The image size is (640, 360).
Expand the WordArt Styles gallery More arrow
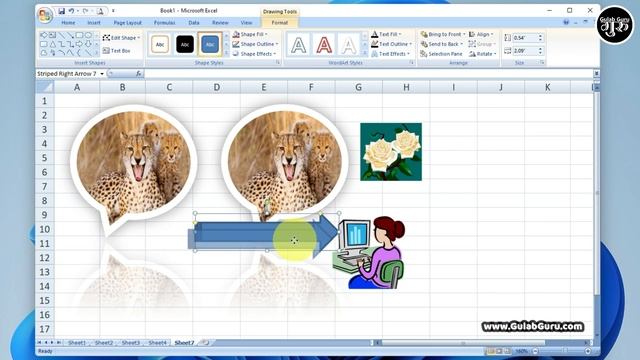click(365, 53)
